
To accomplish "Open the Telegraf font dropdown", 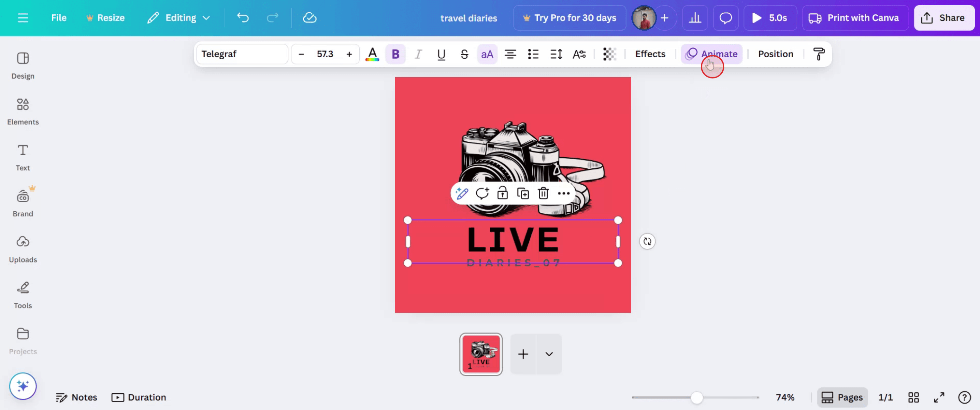I will tap(242, 54).
